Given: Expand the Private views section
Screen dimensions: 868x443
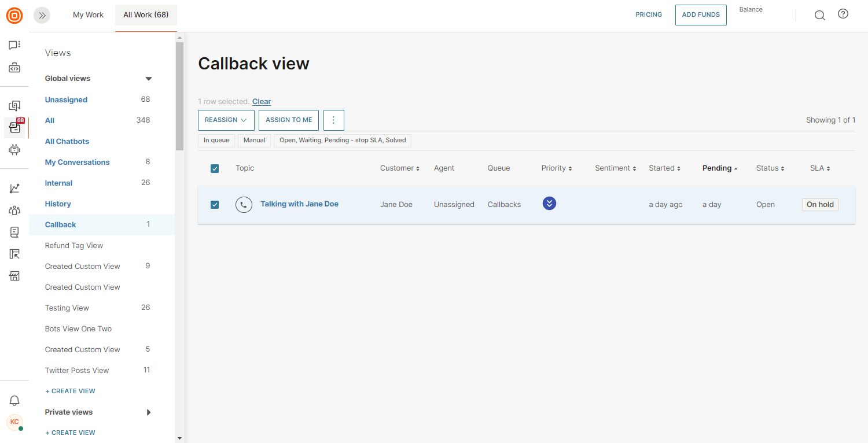Looking at the screenshot, I should pos(149,412).
